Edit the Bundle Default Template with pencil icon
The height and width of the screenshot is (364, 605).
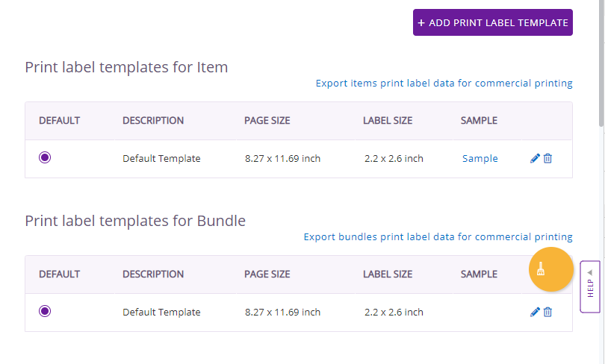pos(535,312)
